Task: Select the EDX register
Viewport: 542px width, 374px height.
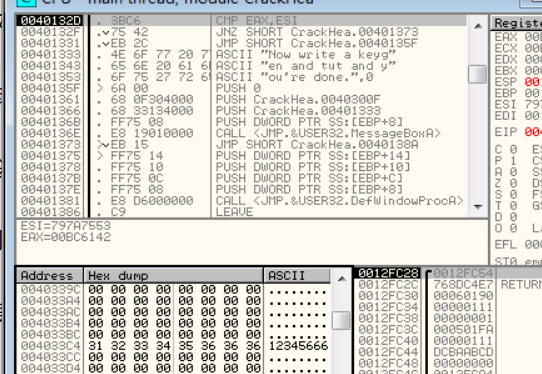Action: pyautogui.click(x=518, y=59)
